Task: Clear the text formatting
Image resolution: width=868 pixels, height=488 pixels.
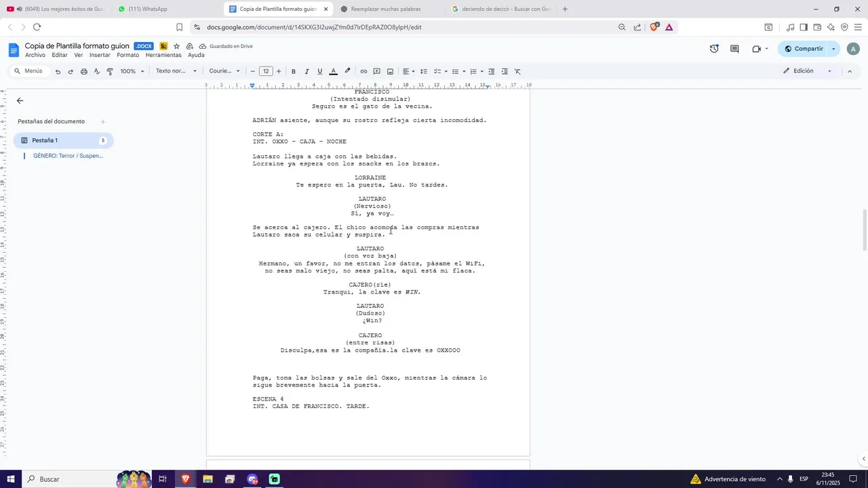Action: [517, 71]
